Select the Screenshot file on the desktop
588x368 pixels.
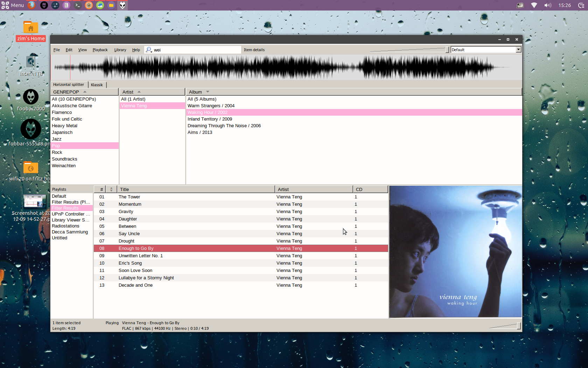[x=31, y=208]
